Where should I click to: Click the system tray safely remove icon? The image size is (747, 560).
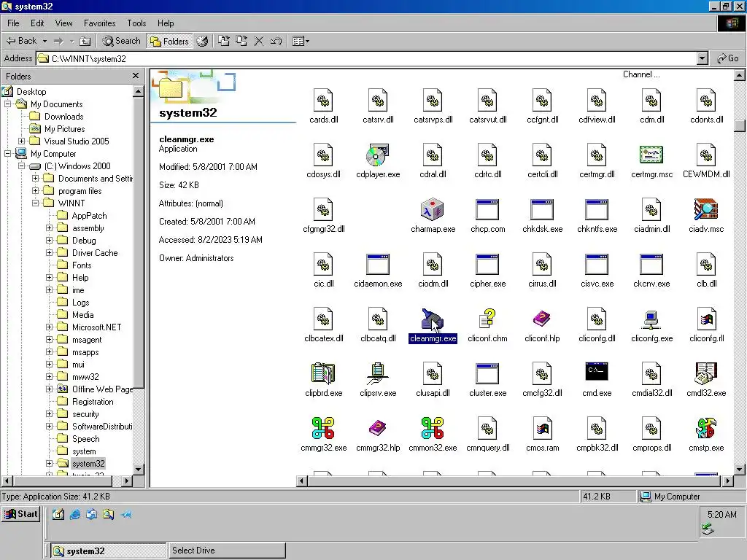point(708,529)
